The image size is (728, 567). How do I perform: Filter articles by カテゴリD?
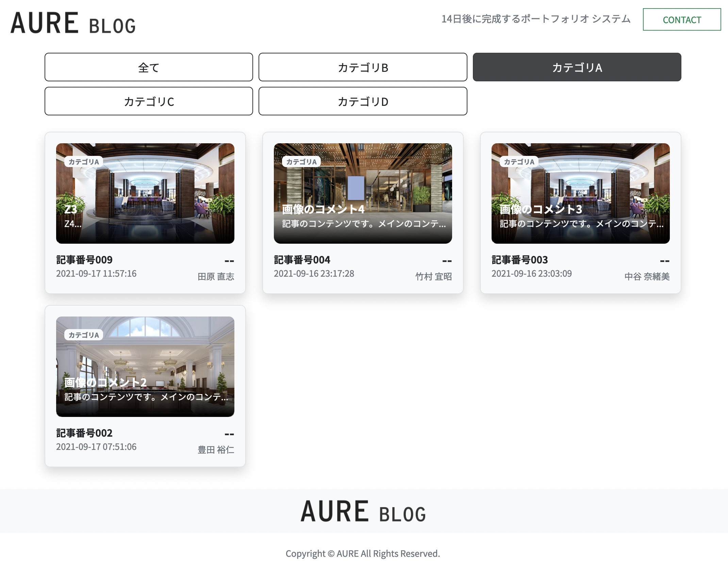point(363,101)
